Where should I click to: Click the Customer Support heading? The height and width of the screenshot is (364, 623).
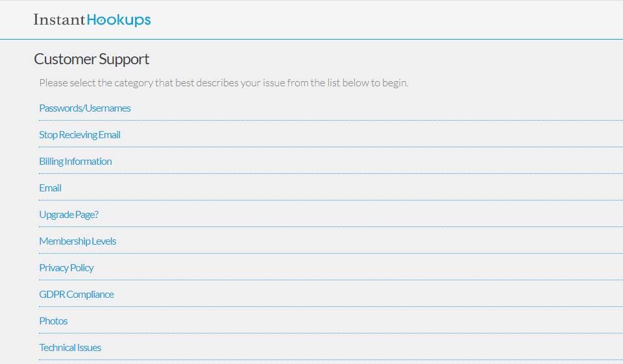(x=92, y=59)
